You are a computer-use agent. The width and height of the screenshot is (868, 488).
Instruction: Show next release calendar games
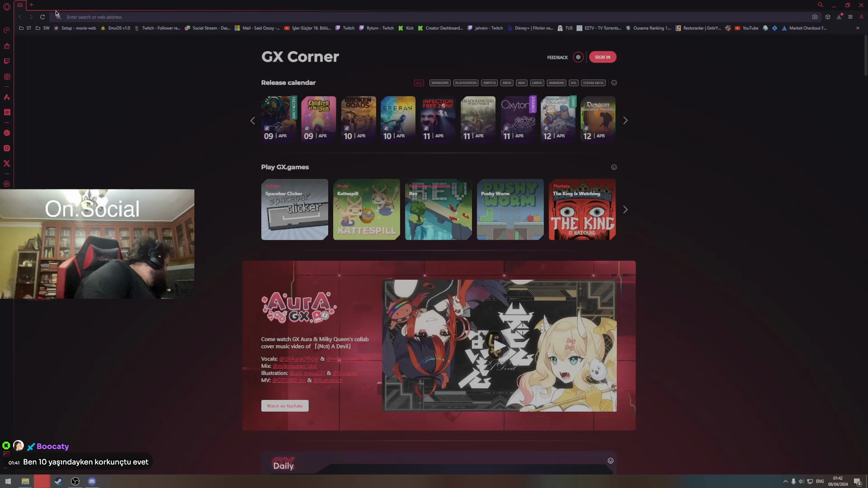point(625,121)
